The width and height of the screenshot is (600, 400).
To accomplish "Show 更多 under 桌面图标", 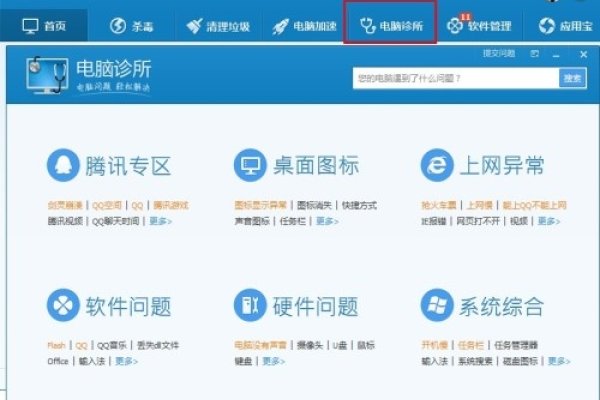I will (327, 221).
